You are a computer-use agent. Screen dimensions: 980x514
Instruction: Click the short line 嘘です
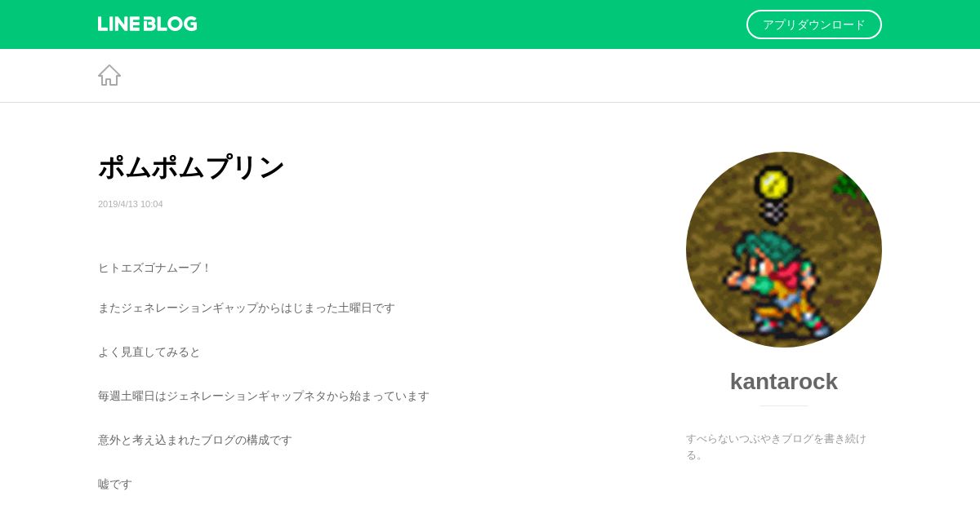click(115, 484)
